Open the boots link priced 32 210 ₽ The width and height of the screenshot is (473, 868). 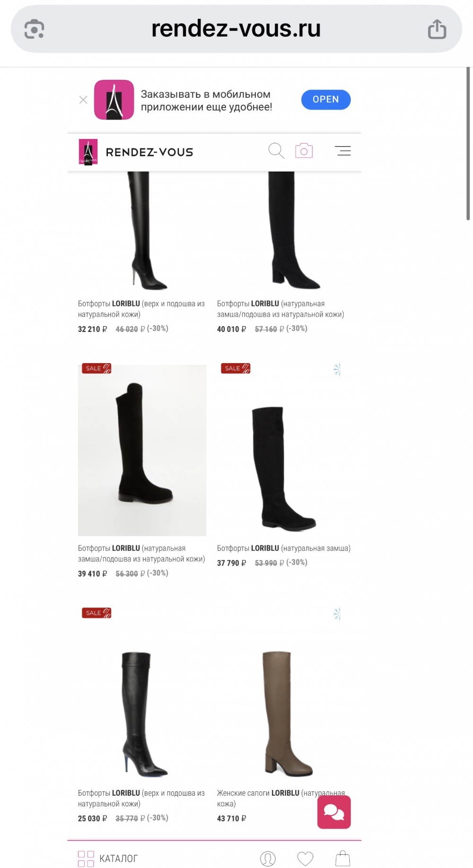coord(141,309)
